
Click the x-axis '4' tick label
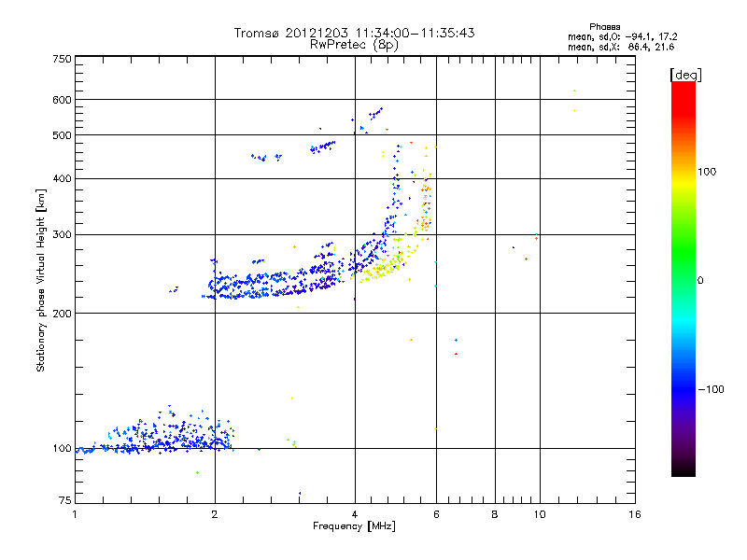[355, 514]
